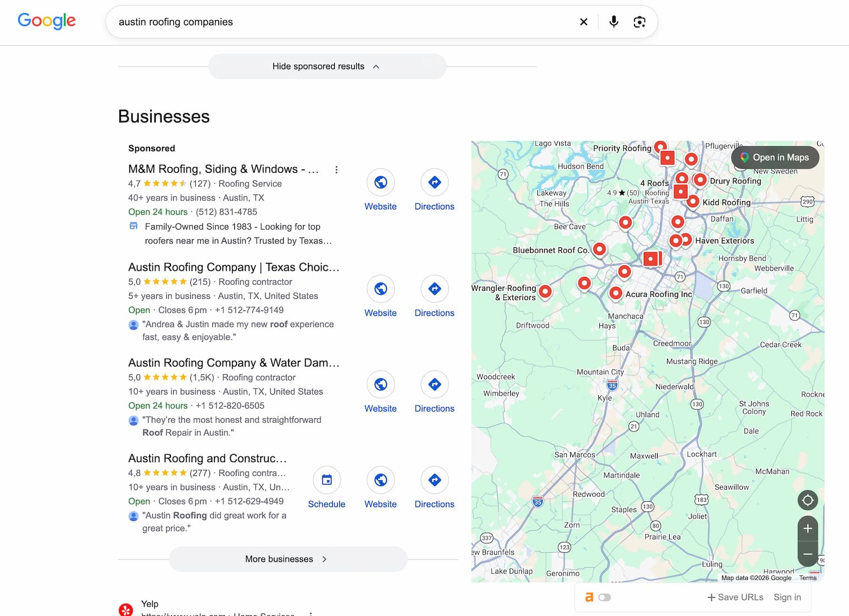Open Website for Austin Roofing and Construction
Screen dimensions: 849x616
[381, 488]
